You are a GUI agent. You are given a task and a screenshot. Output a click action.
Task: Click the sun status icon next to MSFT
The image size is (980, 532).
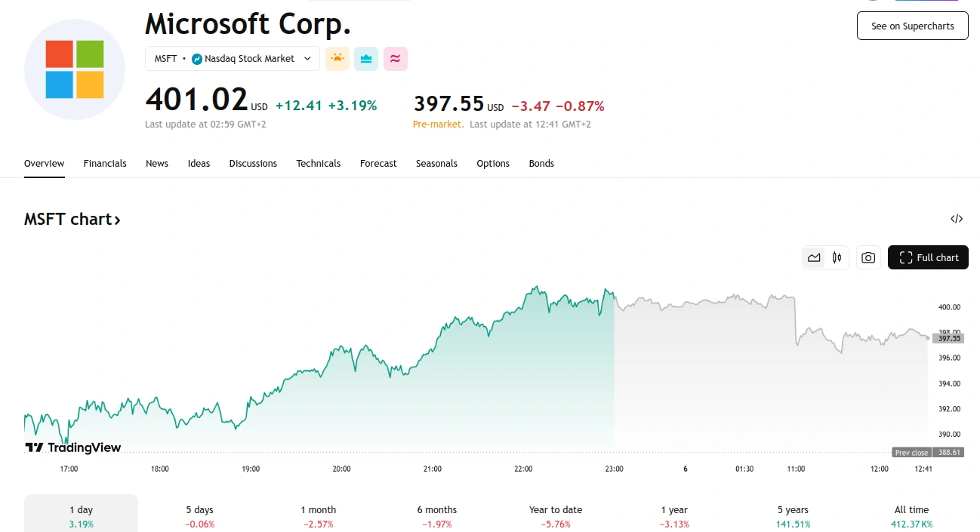click(x=337, y=58)
